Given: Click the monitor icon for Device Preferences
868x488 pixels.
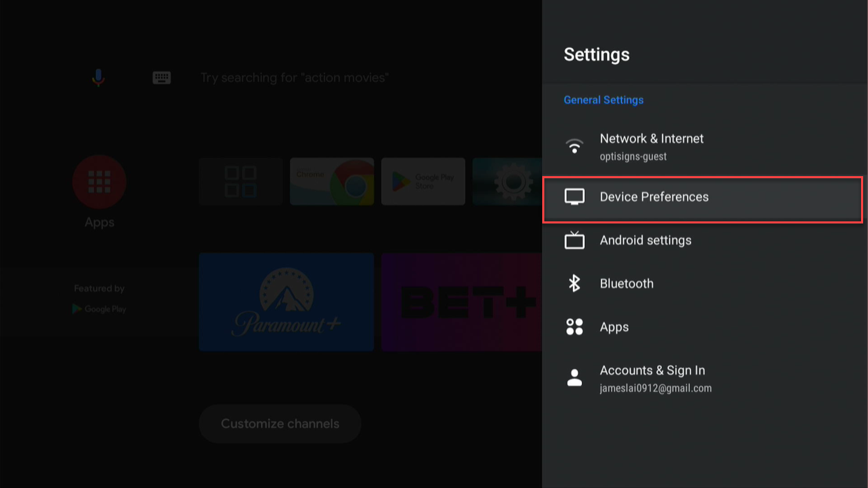Looking at the screenshot, I should 574,197.
